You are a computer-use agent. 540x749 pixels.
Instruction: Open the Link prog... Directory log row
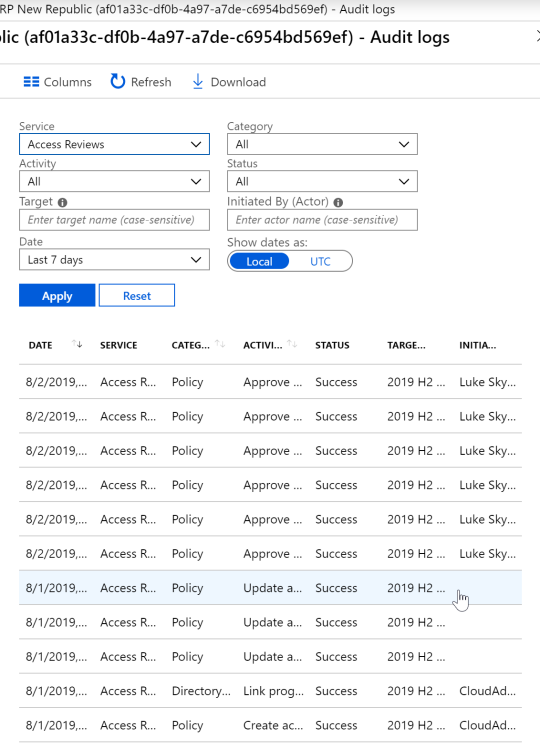point(270,691)
